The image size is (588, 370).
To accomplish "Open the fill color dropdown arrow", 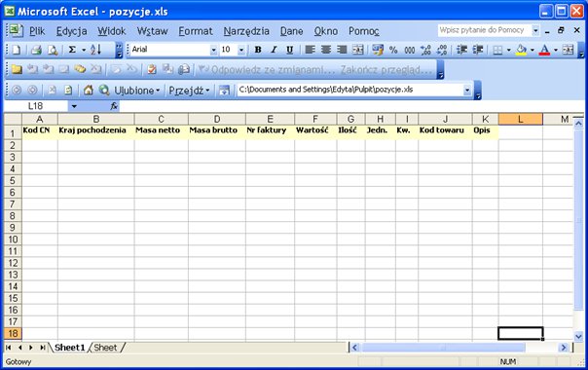I will click(533, 50).
